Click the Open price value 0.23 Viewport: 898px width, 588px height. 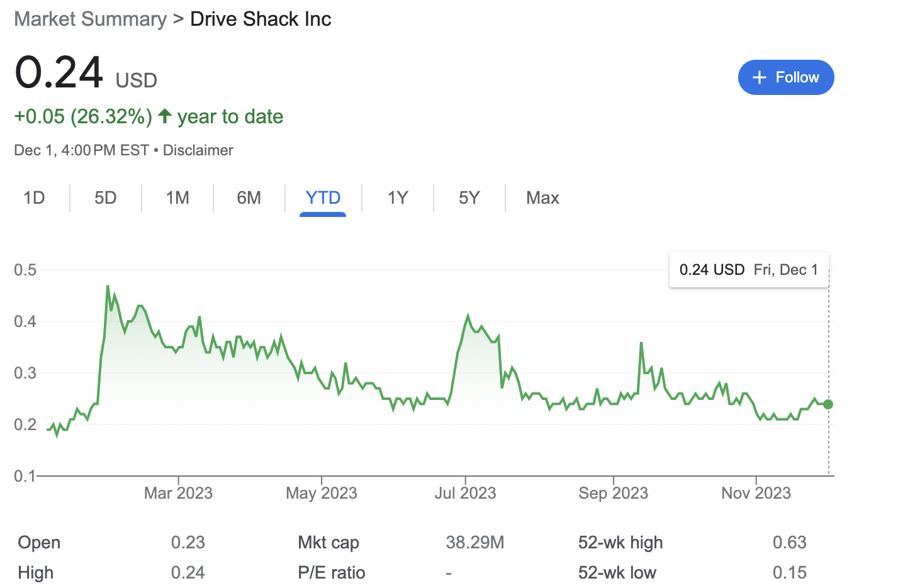pyautogui.click(x=188, y=542)
